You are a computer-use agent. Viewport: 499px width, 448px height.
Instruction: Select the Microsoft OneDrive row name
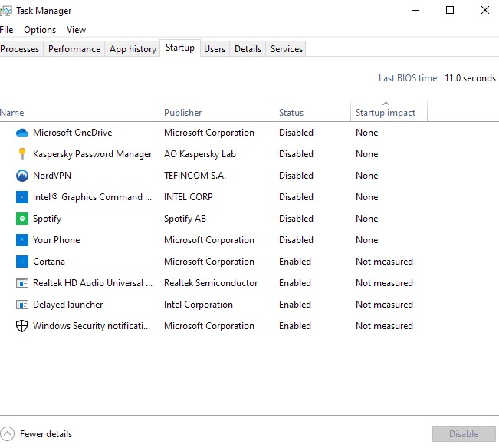pyautogui.click(x=73, y=133)
